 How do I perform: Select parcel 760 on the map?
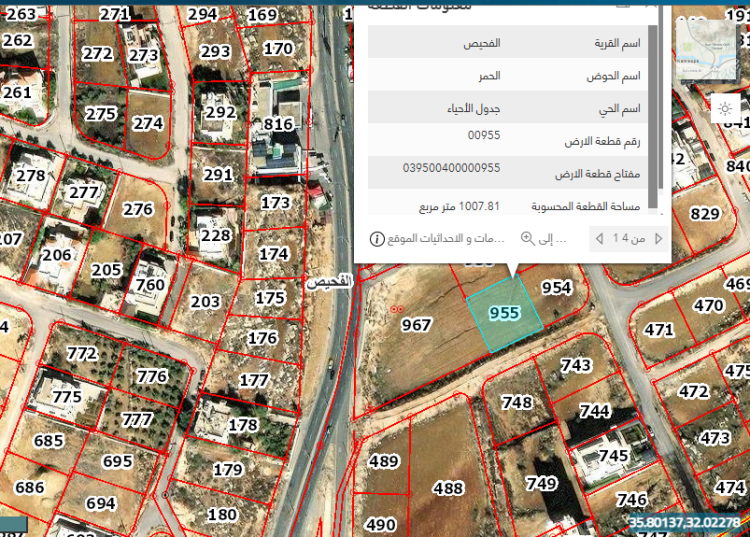pyautogui.click(x=150, y=285)
